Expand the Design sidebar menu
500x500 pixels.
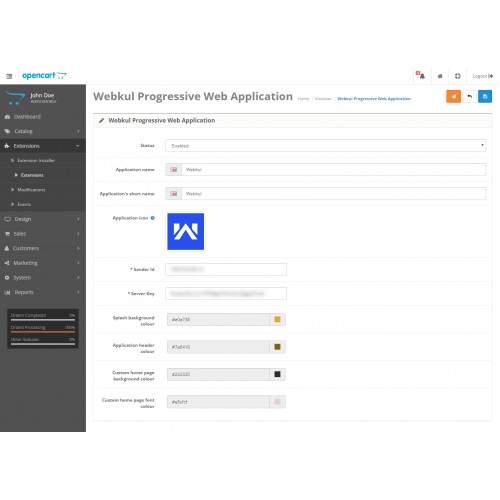pyautogui.click(x=43, y=219)
